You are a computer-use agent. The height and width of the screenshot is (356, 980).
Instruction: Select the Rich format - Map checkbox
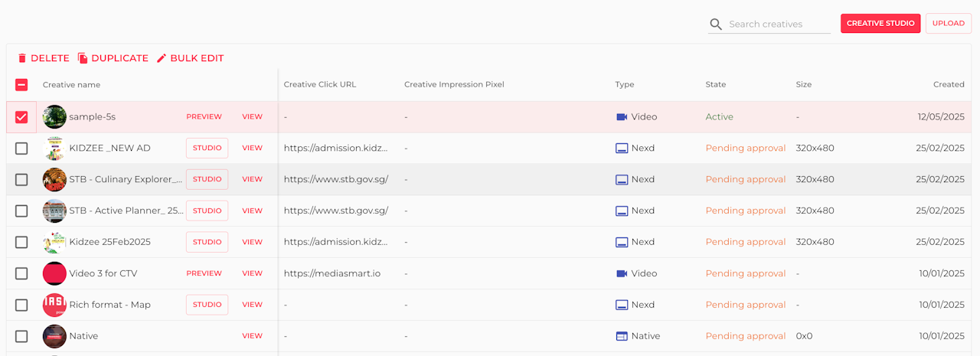pos(21,305)
